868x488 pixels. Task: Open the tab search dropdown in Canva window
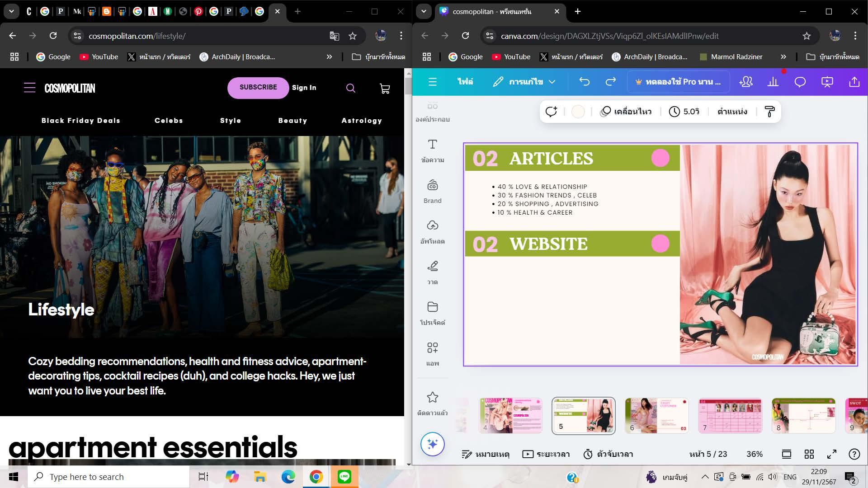424,12
